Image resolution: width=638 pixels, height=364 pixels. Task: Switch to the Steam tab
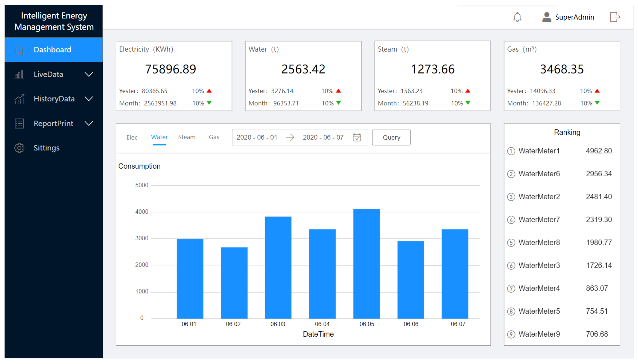(x=187, y=137)
